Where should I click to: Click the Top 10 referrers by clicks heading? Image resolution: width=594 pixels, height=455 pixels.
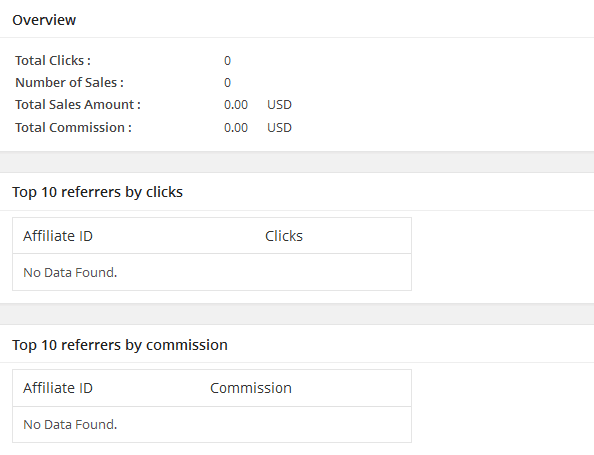(x=97, y=192)
